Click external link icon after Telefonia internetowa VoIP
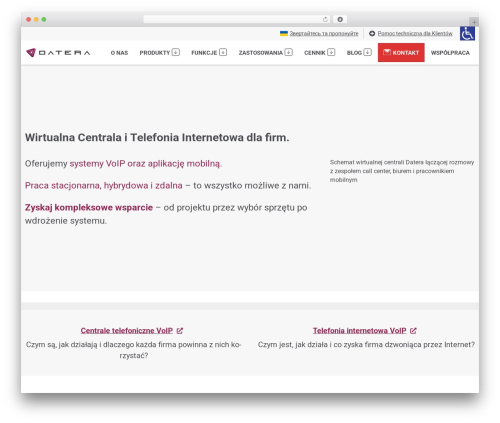 413,331
